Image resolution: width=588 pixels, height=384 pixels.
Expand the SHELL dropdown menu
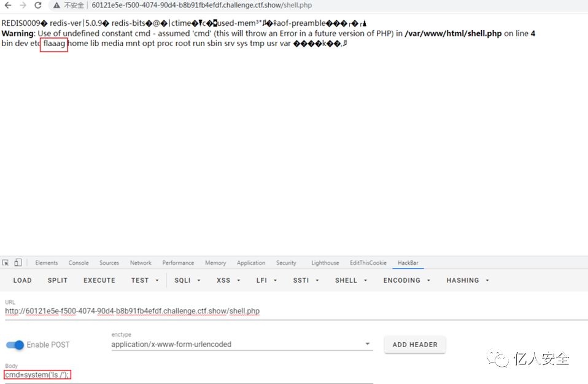(351, 280)
